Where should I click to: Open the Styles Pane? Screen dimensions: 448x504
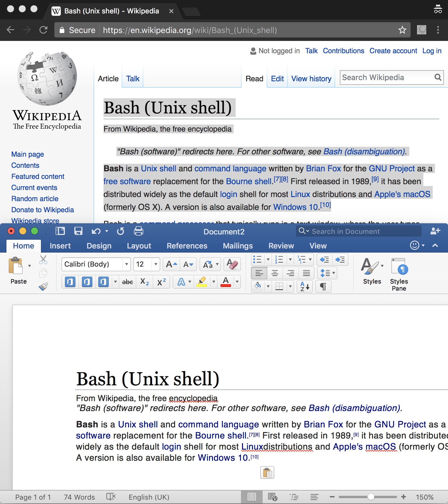click(399, 274)
